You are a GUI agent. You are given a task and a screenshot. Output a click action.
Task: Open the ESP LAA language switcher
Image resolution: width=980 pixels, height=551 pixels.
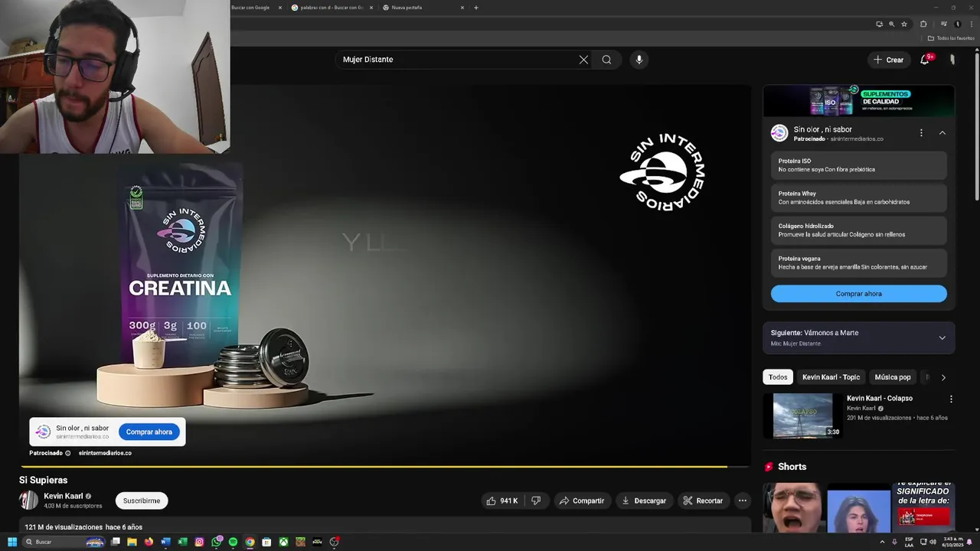coord(909,542)
